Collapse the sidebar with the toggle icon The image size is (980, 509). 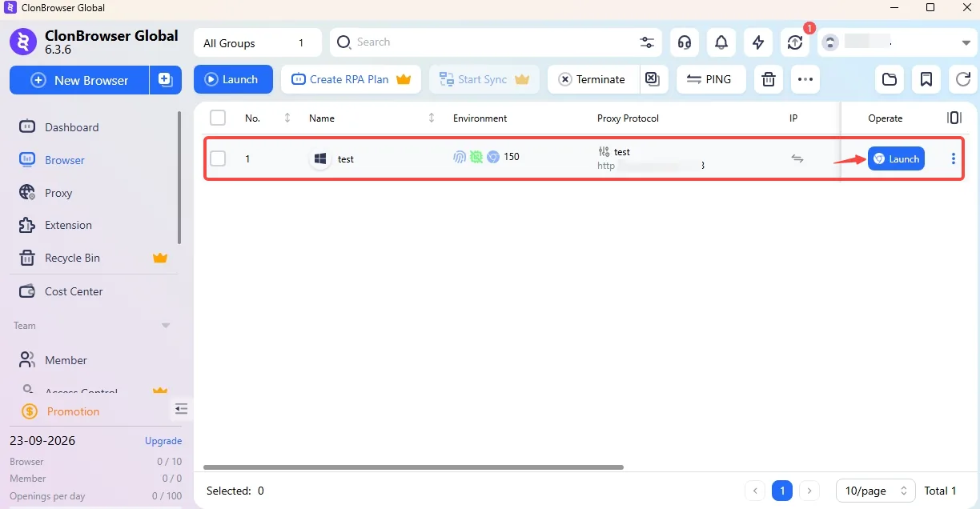pyautogui.click(x=182, y=409)
